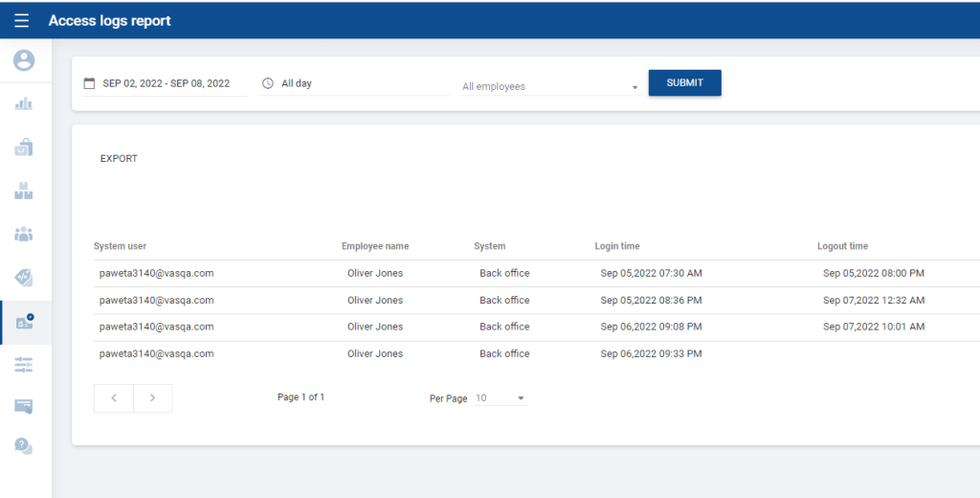Click the calendar icon beside date range
Image resolution: width=980 pixels, height=498 pixels.
point(89,83)
